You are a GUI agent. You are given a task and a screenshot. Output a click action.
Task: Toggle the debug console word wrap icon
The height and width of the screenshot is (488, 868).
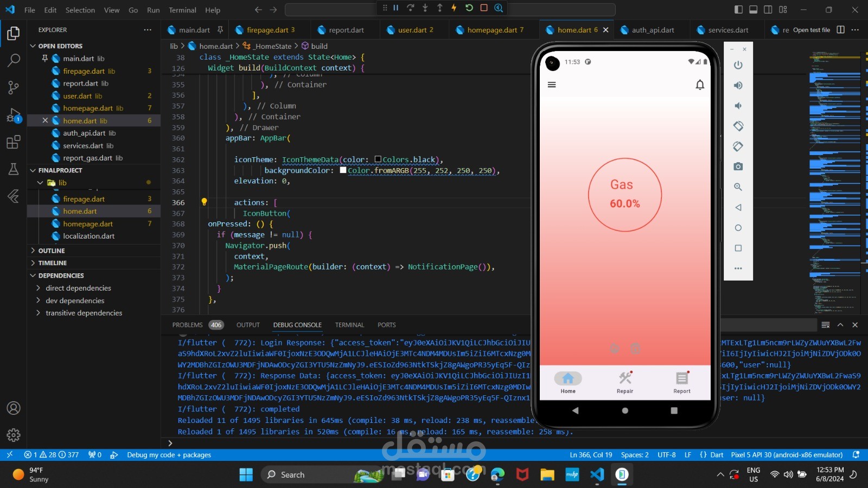[x=826, y=325]
